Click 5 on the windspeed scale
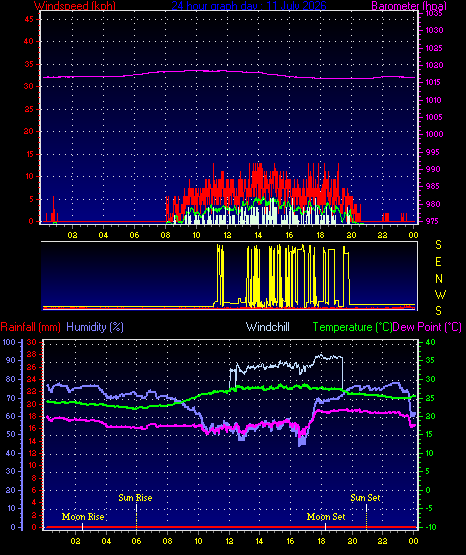Screen dimensions: 466x555 point(31,199)
